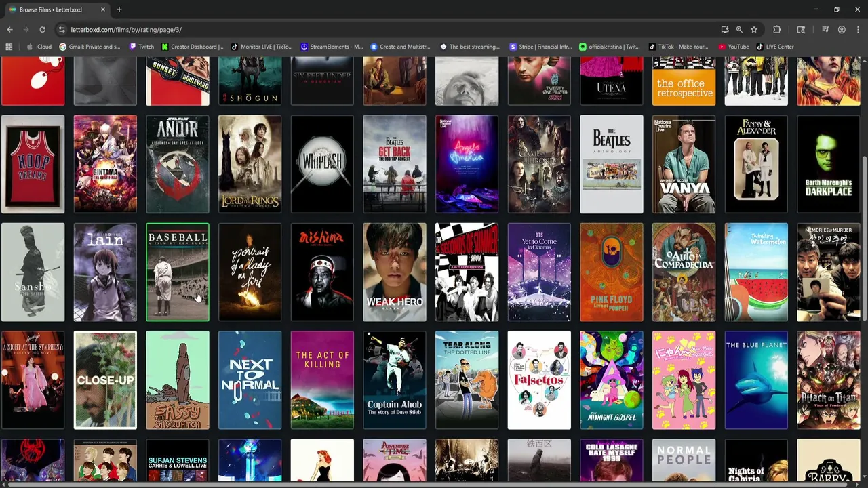Open The Beatles Get Back poster
Screen dimensions: 868x488
coord(395,164)
